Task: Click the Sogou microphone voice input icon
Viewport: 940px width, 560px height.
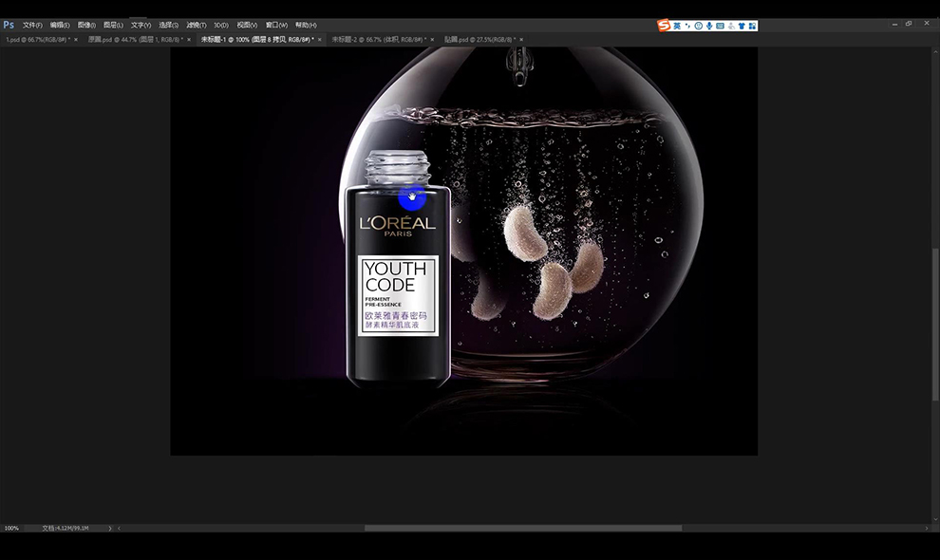Action: (709, 26)
